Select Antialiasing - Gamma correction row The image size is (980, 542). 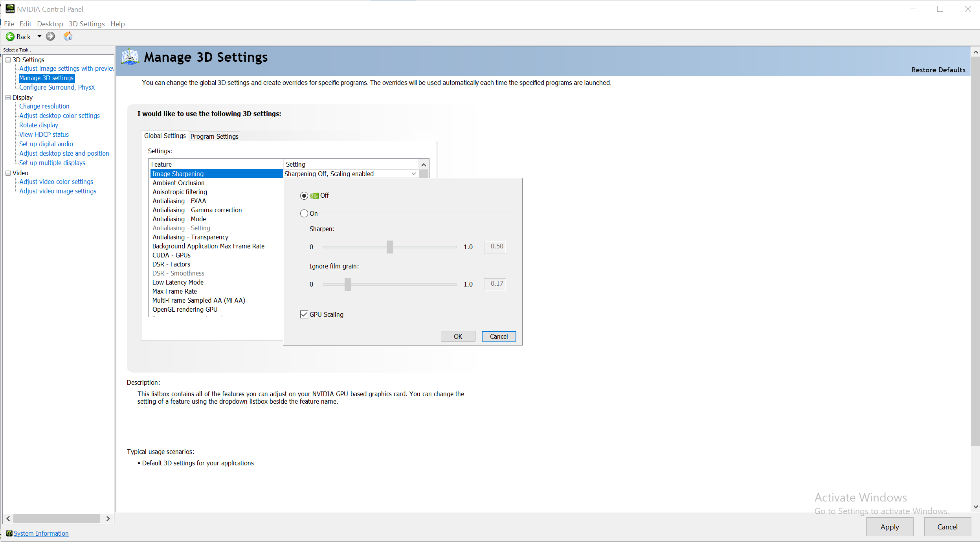tap(217, 210)
